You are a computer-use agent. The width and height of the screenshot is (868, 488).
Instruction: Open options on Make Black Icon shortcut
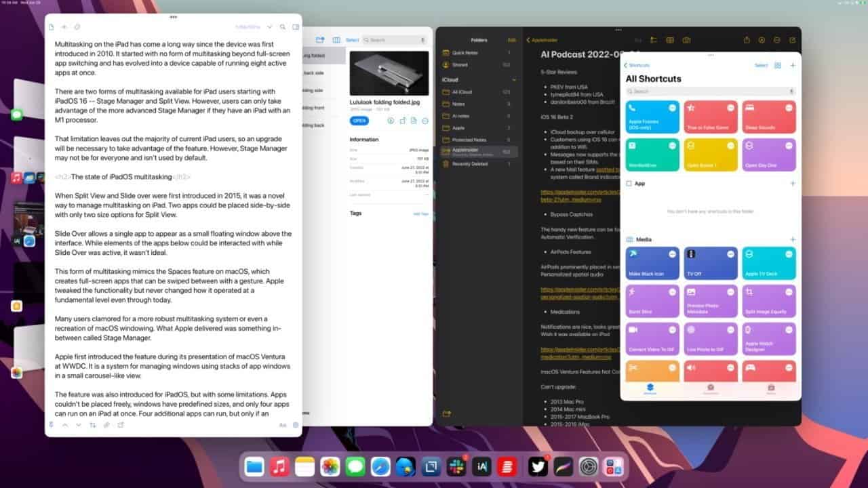pos(672,253)
